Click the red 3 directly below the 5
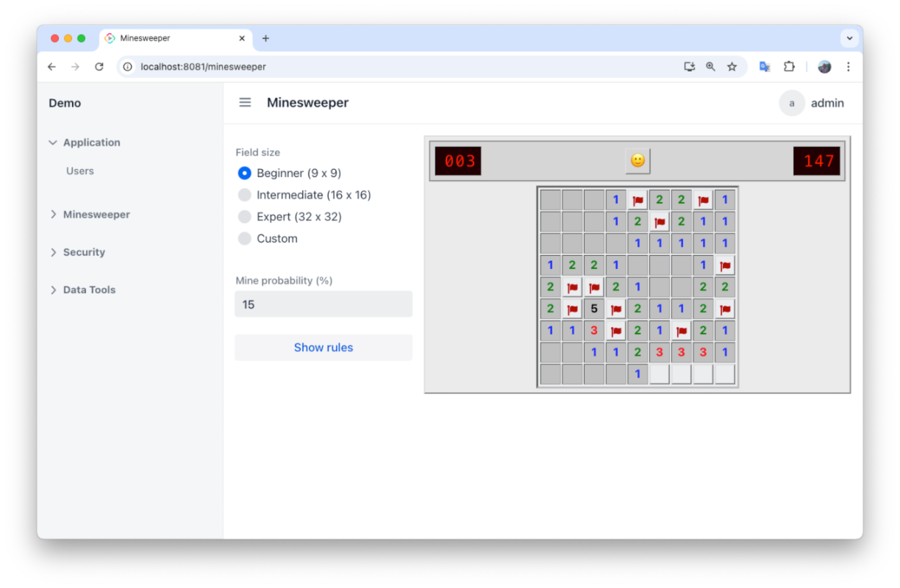 [x=594, y=331]
